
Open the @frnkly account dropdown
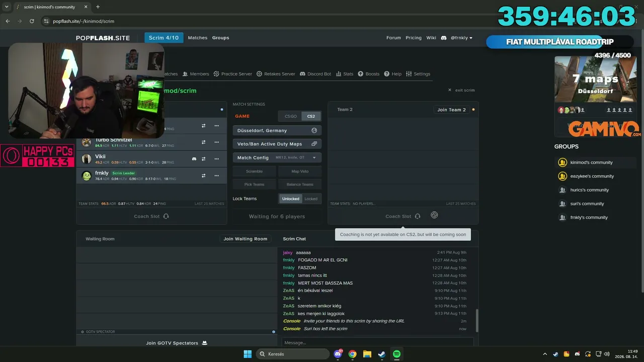pos(461,38)
